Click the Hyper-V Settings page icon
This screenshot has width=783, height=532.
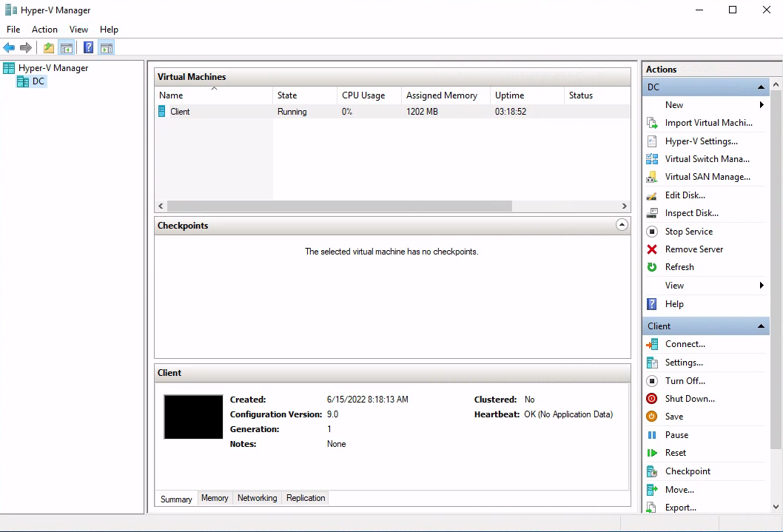coord(652,141)
